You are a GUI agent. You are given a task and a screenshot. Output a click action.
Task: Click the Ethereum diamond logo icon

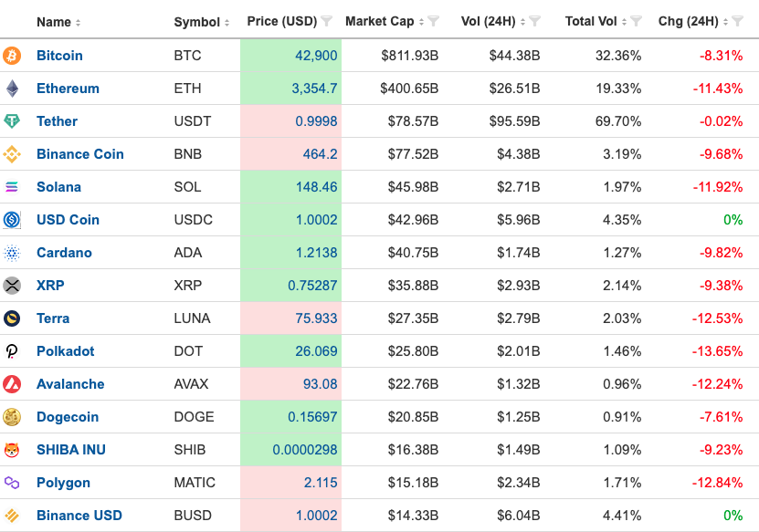[12, 89]
